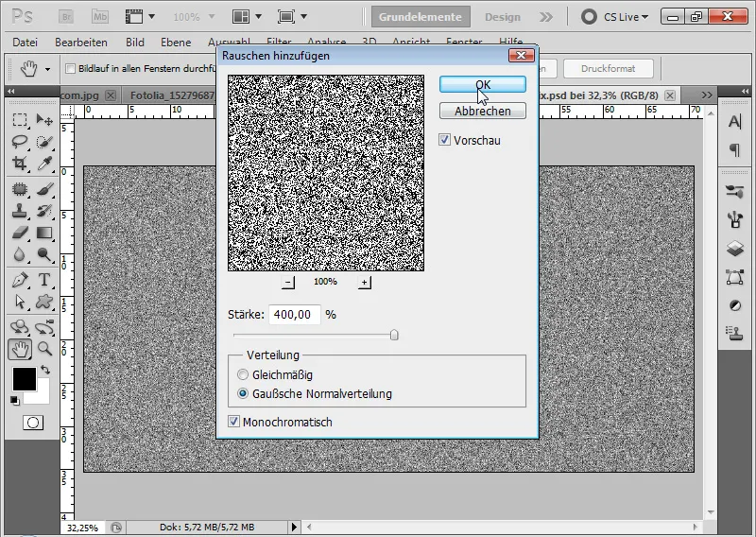Select the Spot Healing Brush tool
This screenshot has height=537, width=756.
[x=20, y=189]
